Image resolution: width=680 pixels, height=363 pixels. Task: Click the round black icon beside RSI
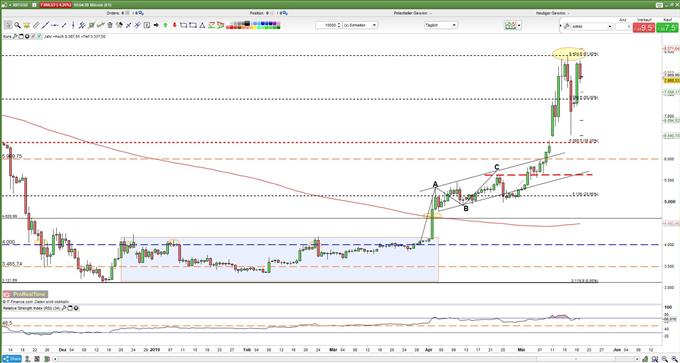coord(76,308)
